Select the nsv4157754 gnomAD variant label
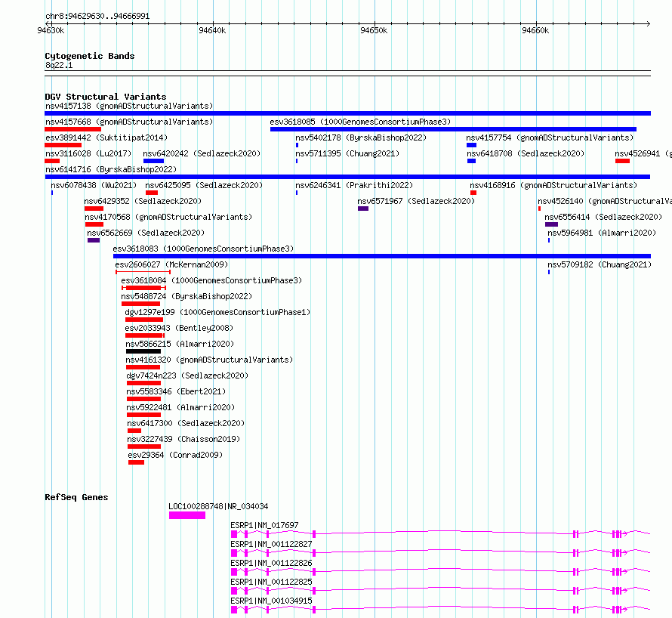The image size is (672, 618). (550, 138)
